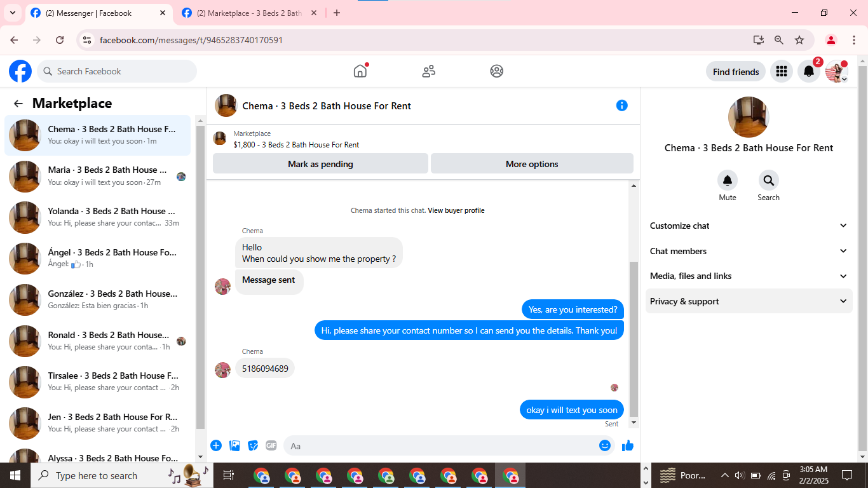The image size is (868, 488).
Task: Open Facebook home logo
Action: pyautogui.click(x=20, y=71)
